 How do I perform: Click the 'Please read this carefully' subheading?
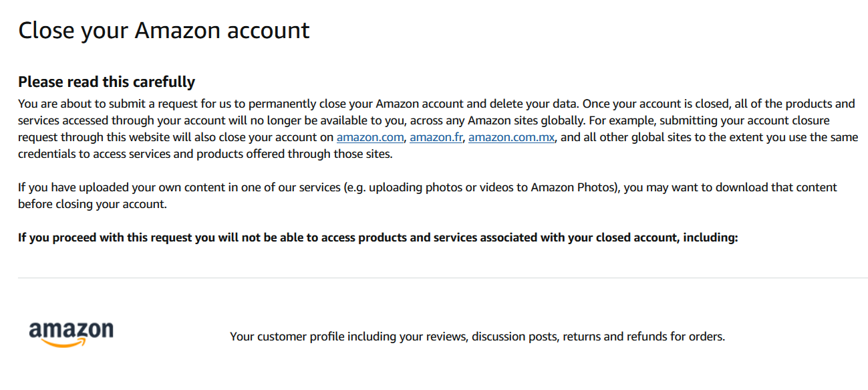point(106,81)
